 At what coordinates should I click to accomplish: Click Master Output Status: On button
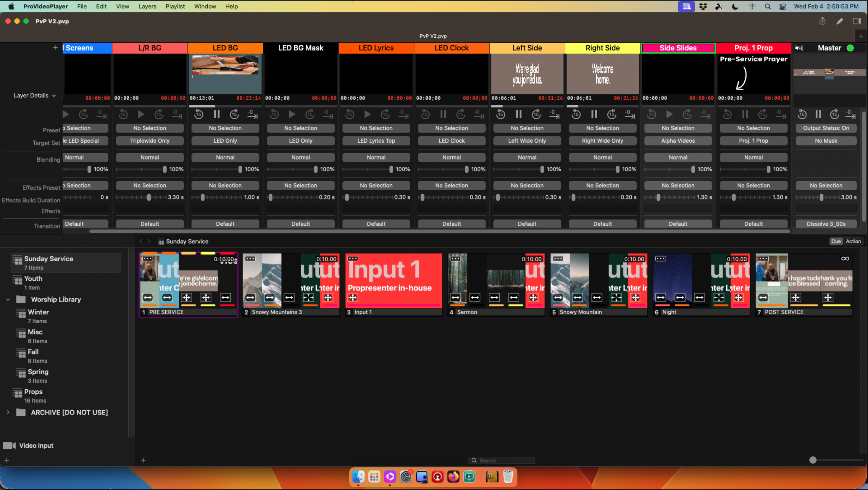pyautogui.click(x=826, y=128)
